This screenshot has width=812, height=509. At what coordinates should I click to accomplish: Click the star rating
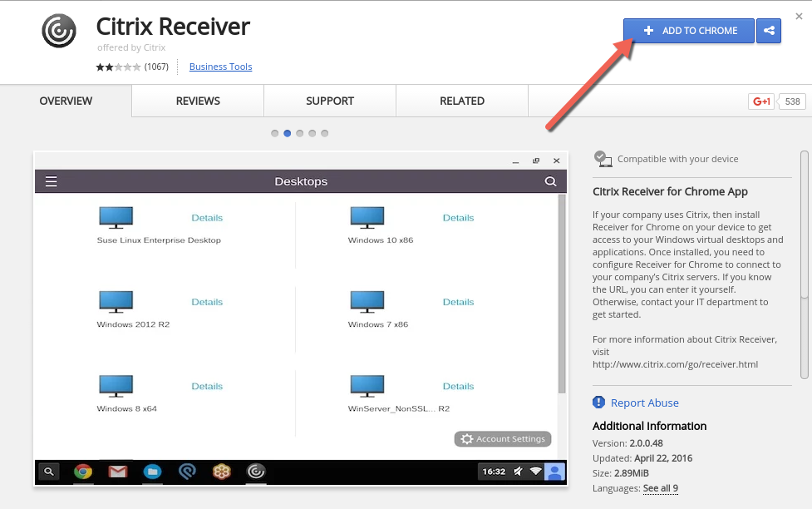coord(118,67)
